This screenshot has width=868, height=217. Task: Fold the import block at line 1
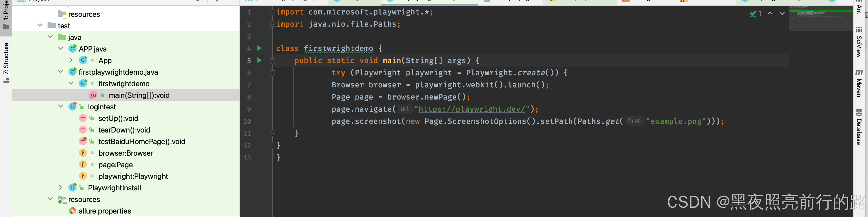(x=273, y=12)
